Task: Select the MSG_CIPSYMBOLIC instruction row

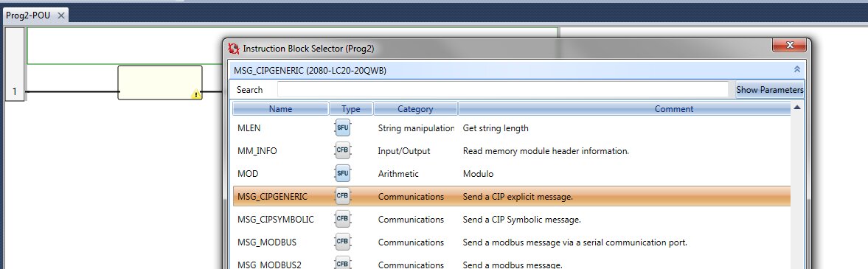Action: (512, 219)
